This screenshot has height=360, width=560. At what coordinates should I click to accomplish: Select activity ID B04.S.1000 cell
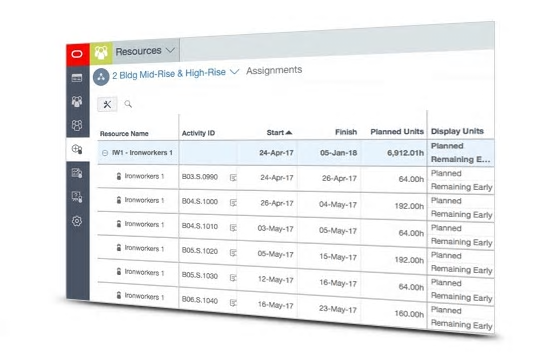tap(200, 201)
